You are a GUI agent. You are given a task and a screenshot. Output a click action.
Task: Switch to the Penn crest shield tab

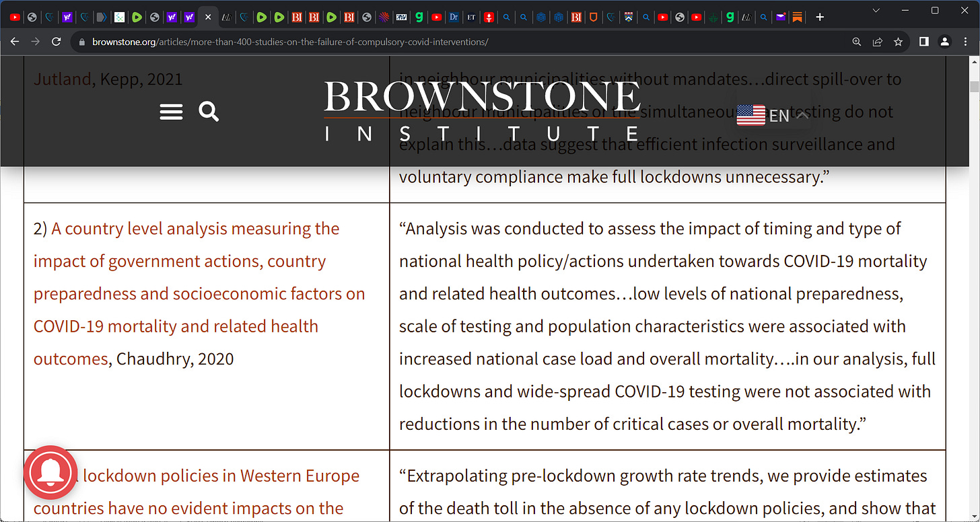tap(629, 17)
